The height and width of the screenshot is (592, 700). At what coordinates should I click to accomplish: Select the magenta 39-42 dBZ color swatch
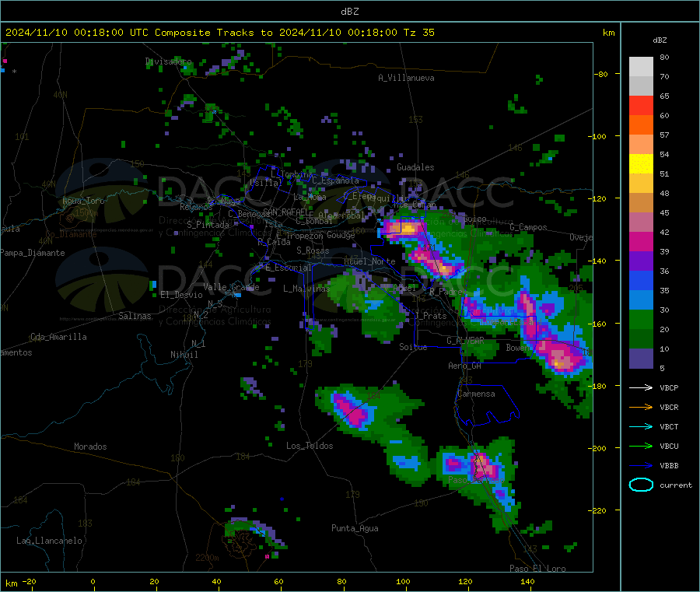(641, 241)
